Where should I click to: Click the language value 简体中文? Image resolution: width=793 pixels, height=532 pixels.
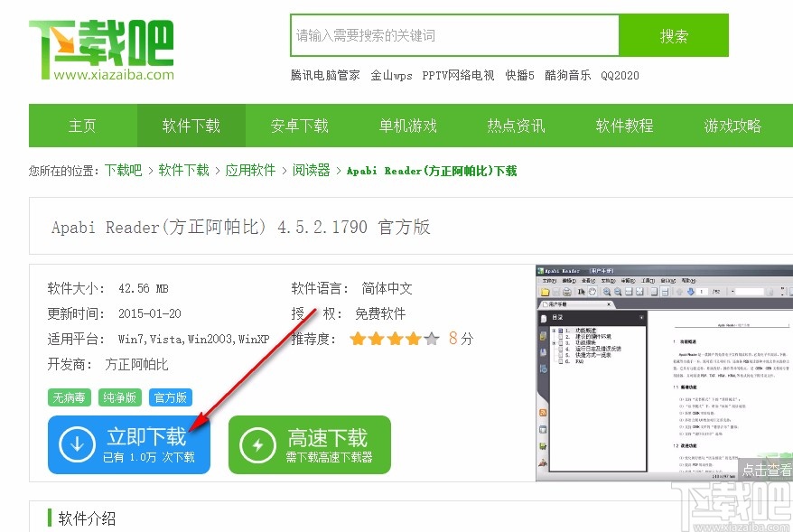(387, 288)
